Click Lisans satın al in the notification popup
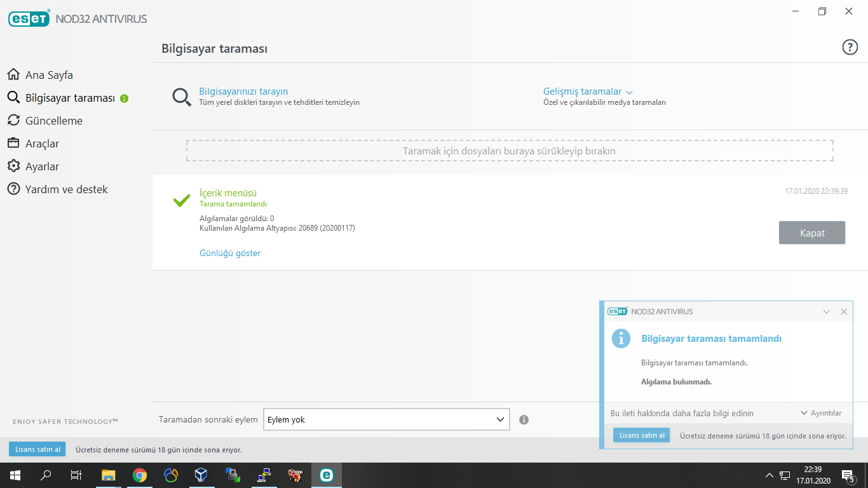The height and width of the screenshot is (488, 868). coord(642,435)
